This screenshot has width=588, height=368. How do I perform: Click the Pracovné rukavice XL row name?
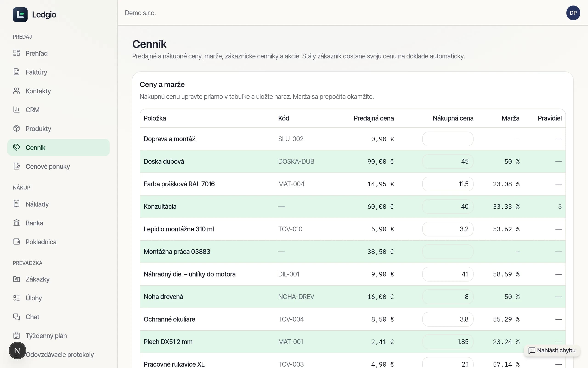[174, 364]
